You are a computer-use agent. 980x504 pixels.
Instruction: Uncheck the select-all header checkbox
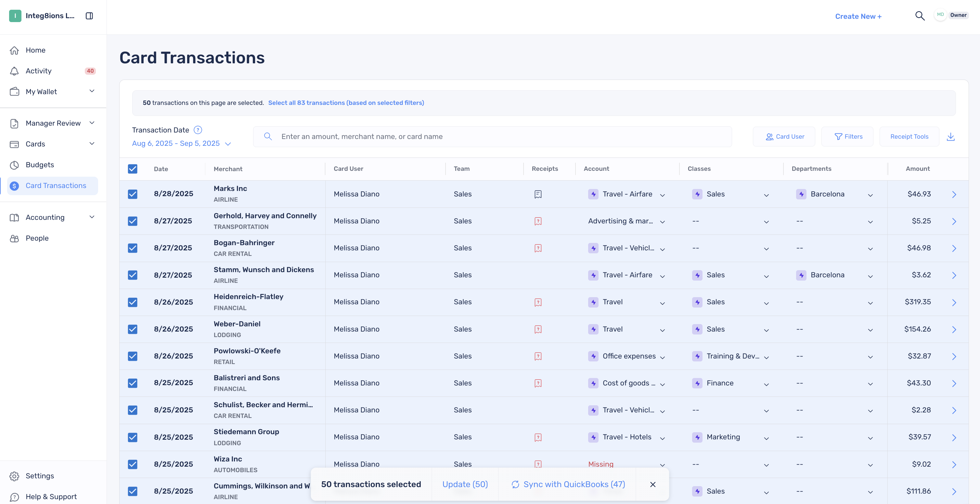(132, 169)
